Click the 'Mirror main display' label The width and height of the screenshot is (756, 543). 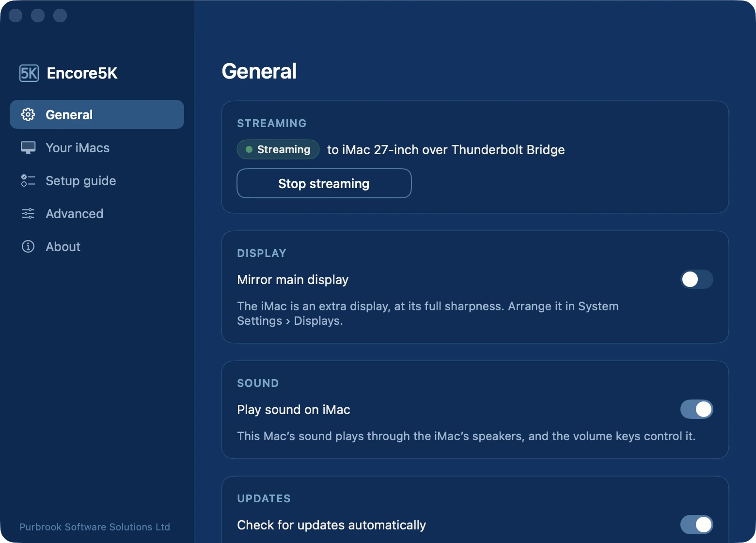293,280
